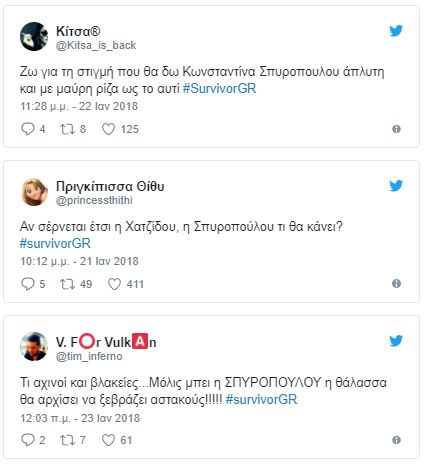This screenshot has width=424, height=466.
Task: Open the #SurvivorGR hashtag in Kitsa's tweet
Action: click(x=220, y=89)
